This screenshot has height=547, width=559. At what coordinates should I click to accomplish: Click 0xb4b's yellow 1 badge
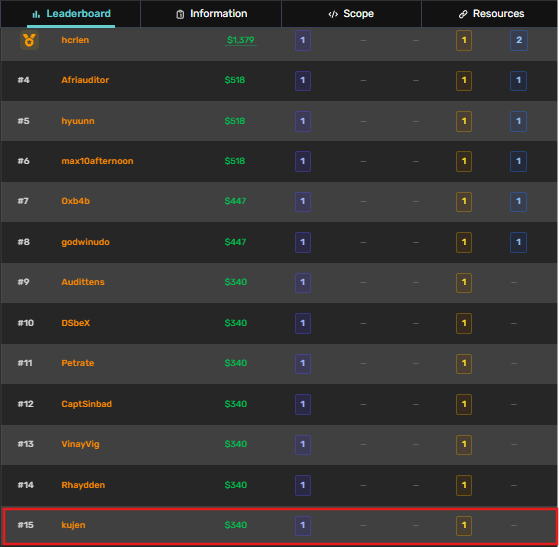[464, 201]
